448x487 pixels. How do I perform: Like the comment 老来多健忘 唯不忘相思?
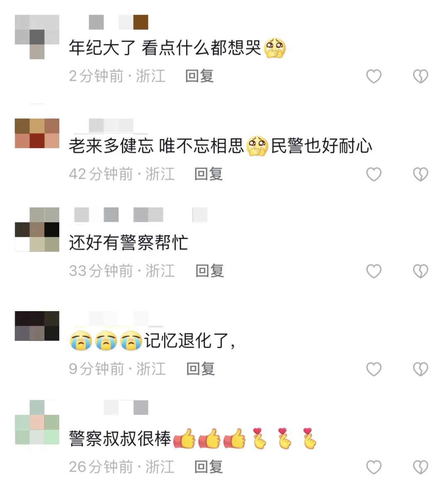(374, 174)
